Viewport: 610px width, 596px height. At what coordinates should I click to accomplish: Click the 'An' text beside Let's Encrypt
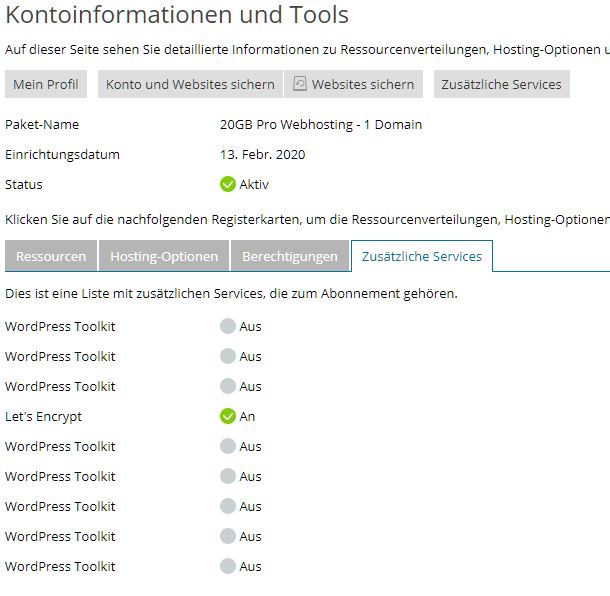[247, 417]
